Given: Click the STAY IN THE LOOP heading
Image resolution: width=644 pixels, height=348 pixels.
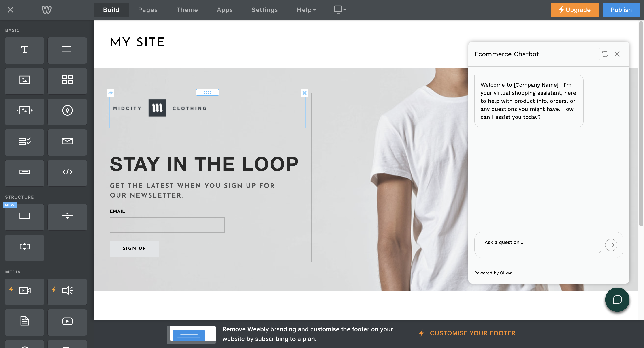Looking at the screenshot, I should click(x=204, y=164).
